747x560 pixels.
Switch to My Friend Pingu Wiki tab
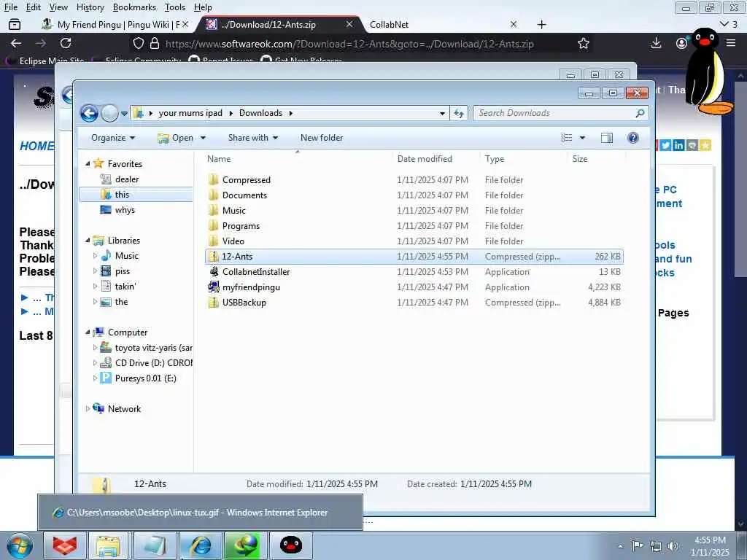(x=115, y=24)
